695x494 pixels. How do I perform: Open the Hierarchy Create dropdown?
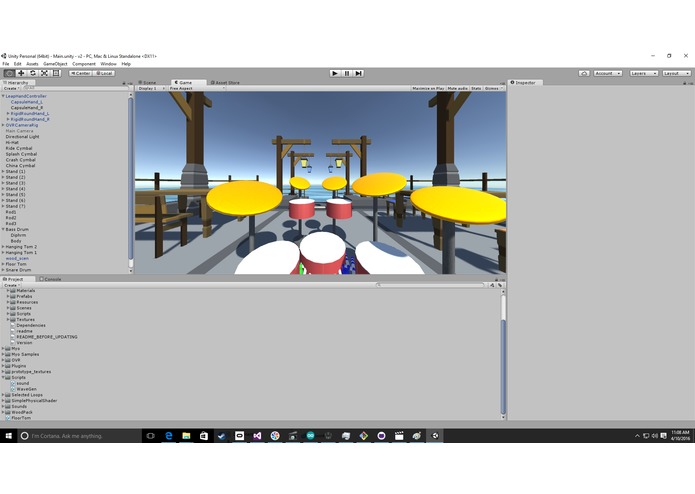tap(11, 89)
